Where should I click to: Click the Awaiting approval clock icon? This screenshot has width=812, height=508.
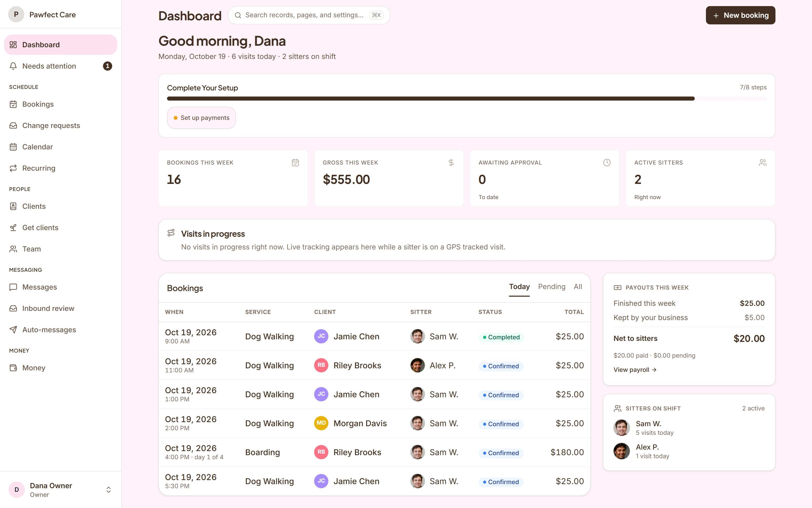pos(607,163)
